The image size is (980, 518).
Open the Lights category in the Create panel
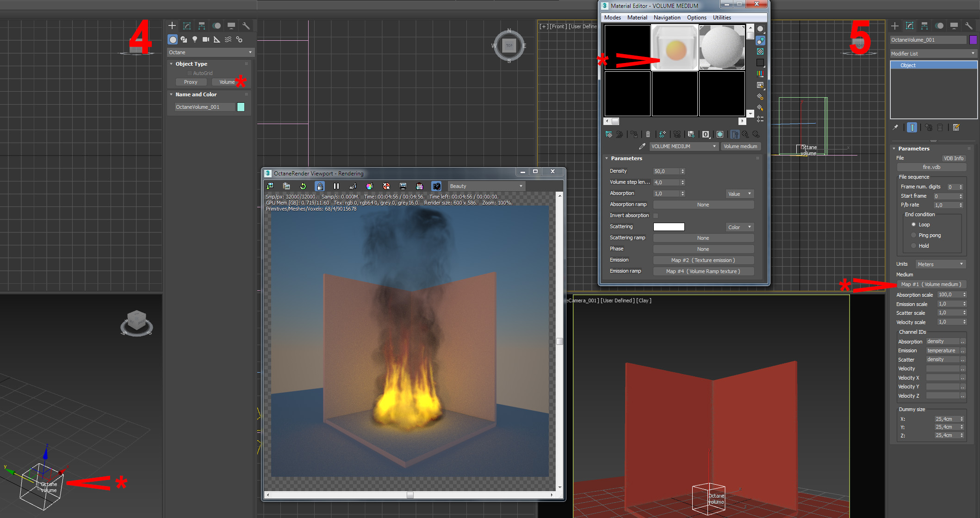click(195, 39)
